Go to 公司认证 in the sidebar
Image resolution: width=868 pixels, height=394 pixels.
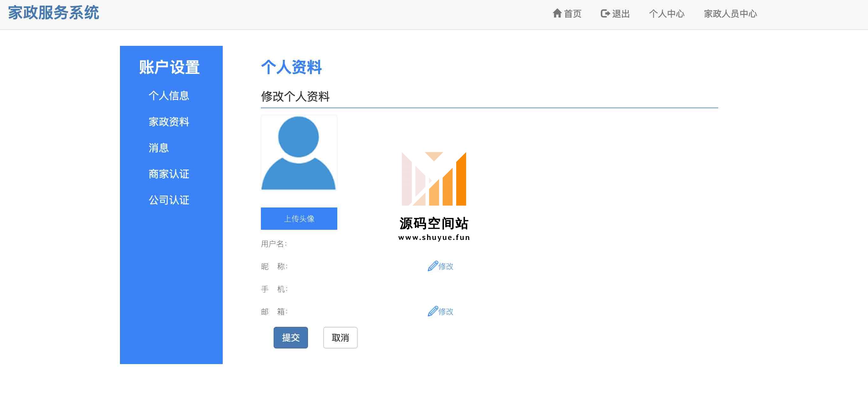click(x=169, y=200)
